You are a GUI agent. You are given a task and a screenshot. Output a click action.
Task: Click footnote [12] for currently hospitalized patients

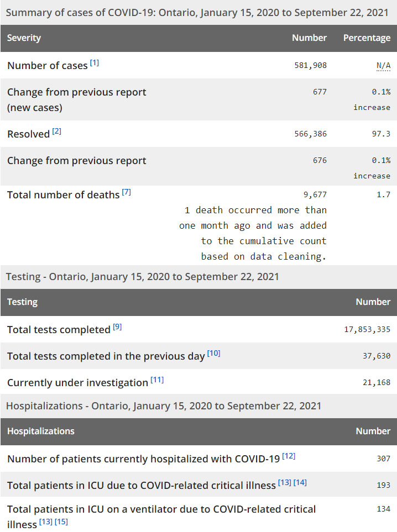tap(289, 456)
